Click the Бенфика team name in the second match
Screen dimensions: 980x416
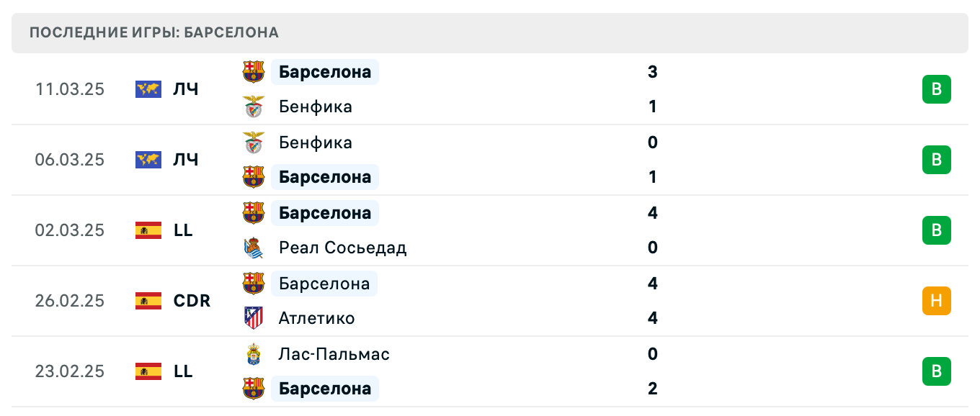pos(315,142)
